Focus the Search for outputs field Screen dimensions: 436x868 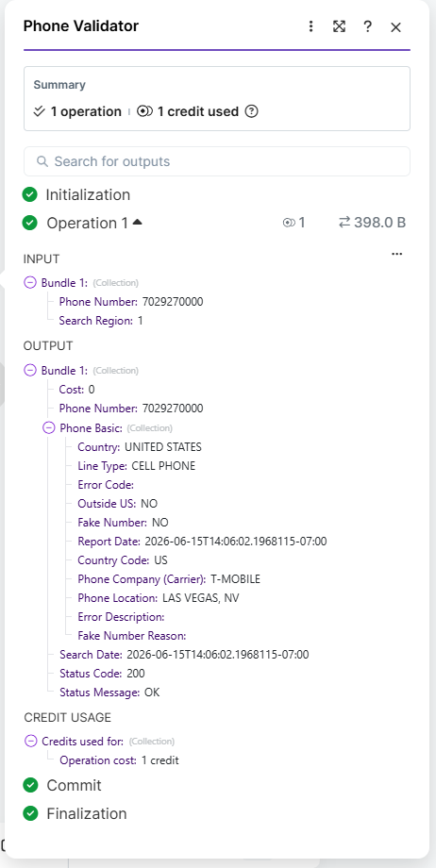217,161
